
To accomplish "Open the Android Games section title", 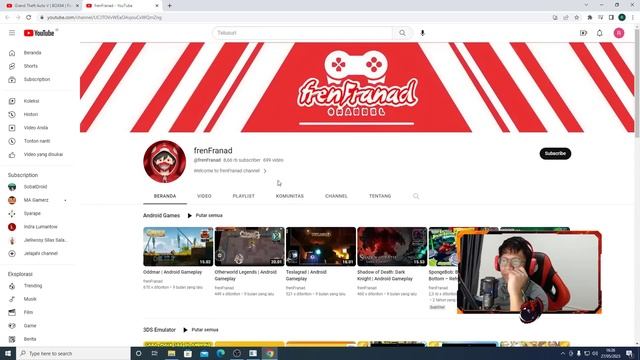I will tap(161, 216).
